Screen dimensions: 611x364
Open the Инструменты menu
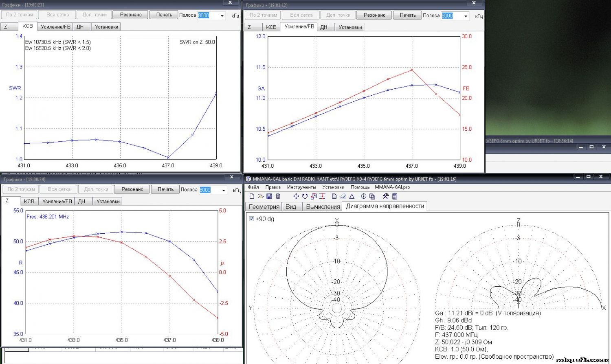pyautogui.click(x=301, y=187)
